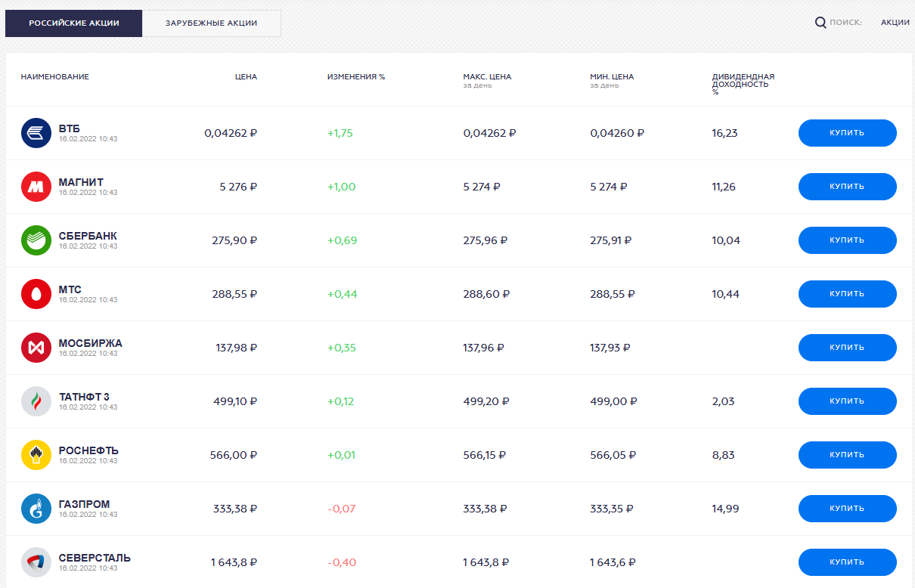The image size is (915, 588).
Task: Focus the search field labeled Акции
Action: [895, 23]
